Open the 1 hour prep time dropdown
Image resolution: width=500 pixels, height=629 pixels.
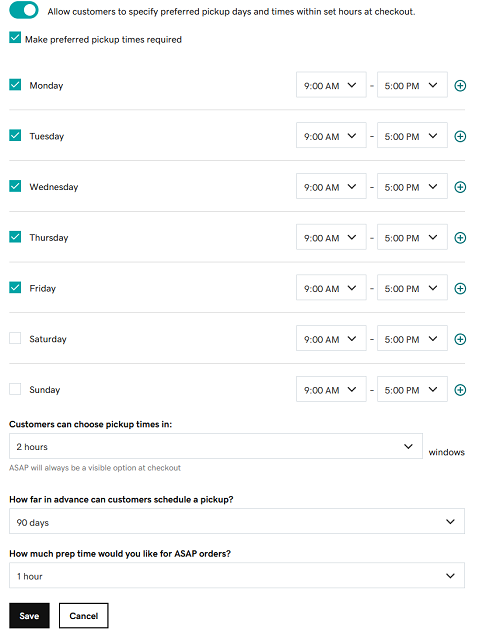[x=237, y=576]
